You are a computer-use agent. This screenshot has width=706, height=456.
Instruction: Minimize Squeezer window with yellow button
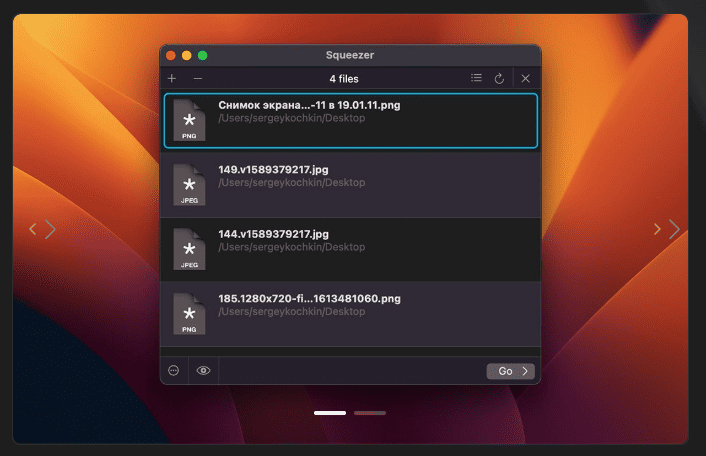pyautogui.click(x=187, y=55)
